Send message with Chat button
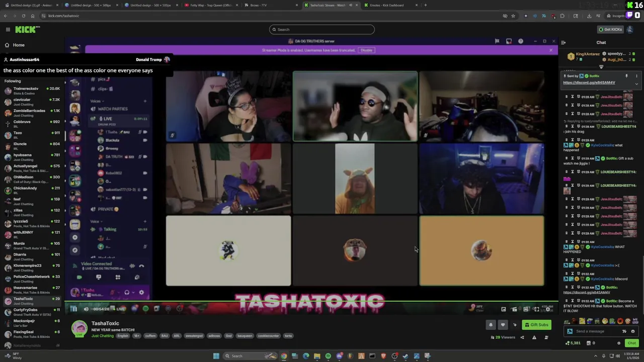The width and height of the screenshot is (644, 362). coord(631,343)
